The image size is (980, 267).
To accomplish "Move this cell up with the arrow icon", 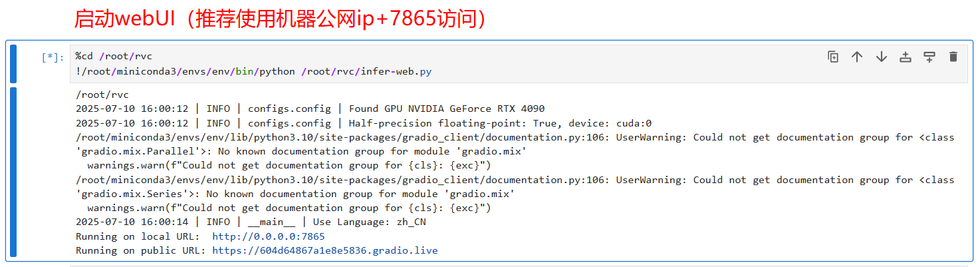I will 857,57.
